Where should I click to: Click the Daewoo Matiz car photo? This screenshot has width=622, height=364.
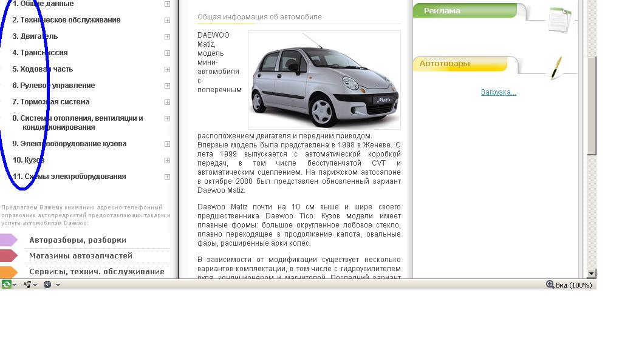(324, 80)
